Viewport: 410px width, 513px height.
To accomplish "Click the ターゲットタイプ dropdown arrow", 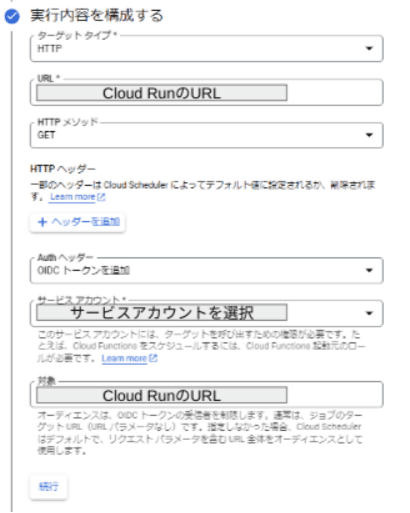I will point(369,48).
